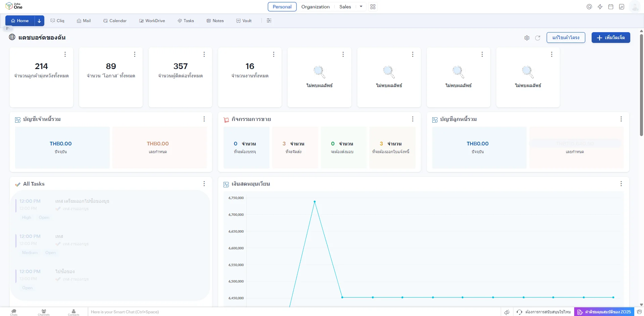Expand the dropdown arrow next to Sales
This screenshot has height=316, width=644.
[361, 7]
